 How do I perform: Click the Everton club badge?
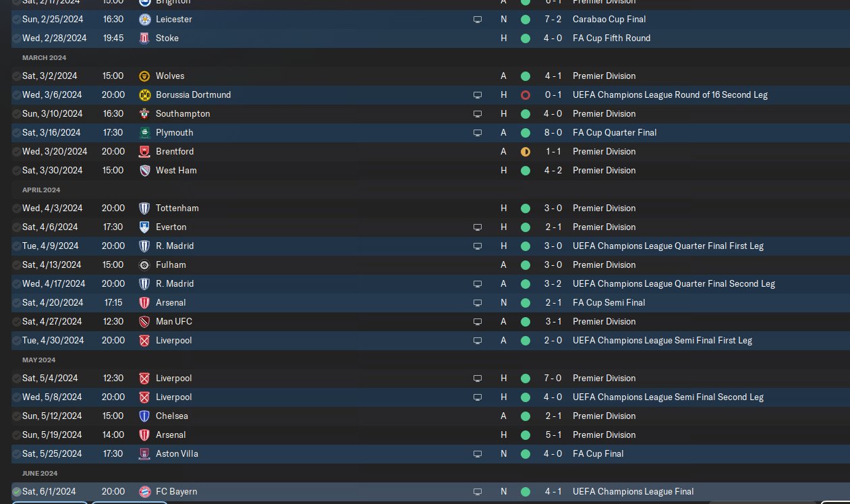tap(144, 227)
